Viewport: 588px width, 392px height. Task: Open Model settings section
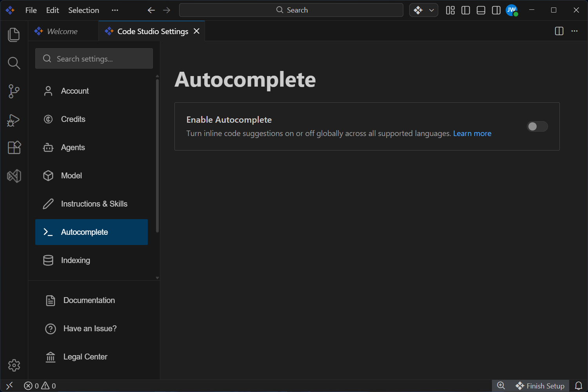click(91, 176)
